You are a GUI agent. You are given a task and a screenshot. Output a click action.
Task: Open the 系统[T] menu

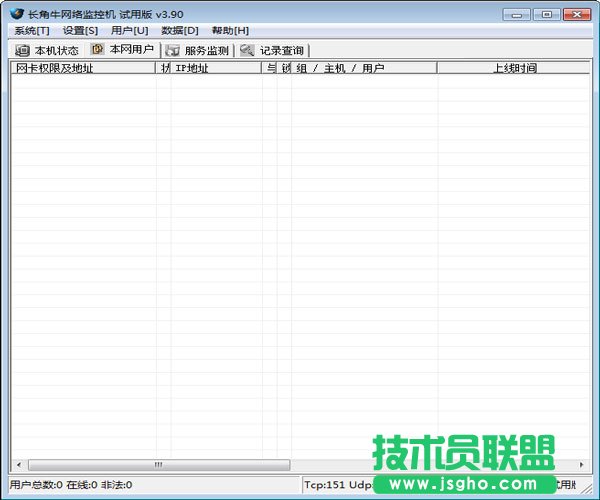click(32, 31)
